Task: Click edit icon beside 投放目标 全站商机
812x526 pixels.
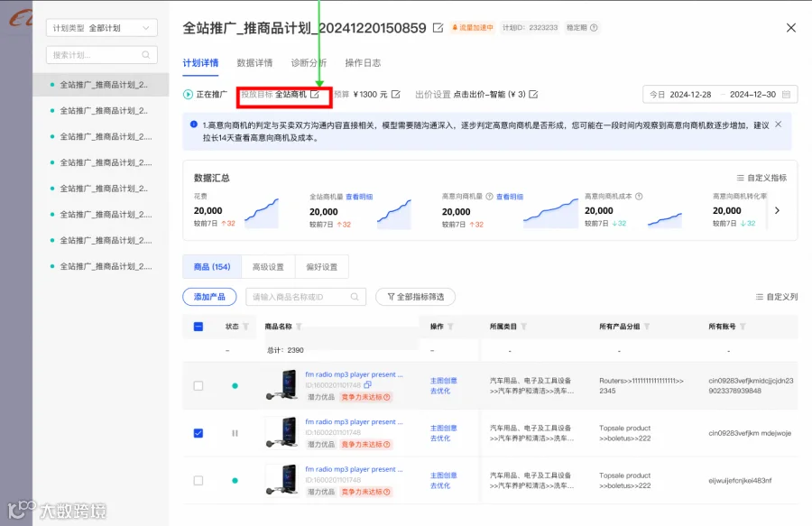Action: (x=315, y=94)
